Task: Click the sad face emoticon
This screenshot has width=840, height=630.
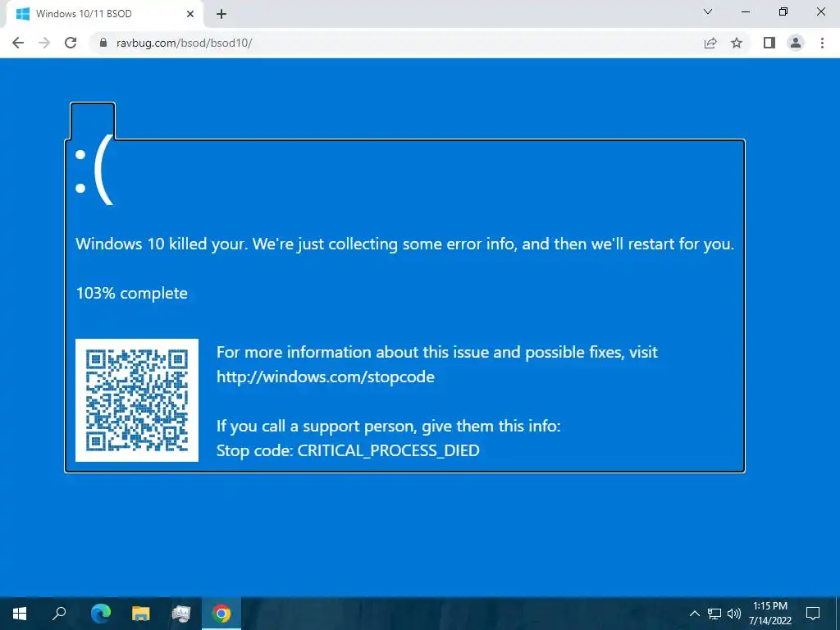Action: point(94,171)
